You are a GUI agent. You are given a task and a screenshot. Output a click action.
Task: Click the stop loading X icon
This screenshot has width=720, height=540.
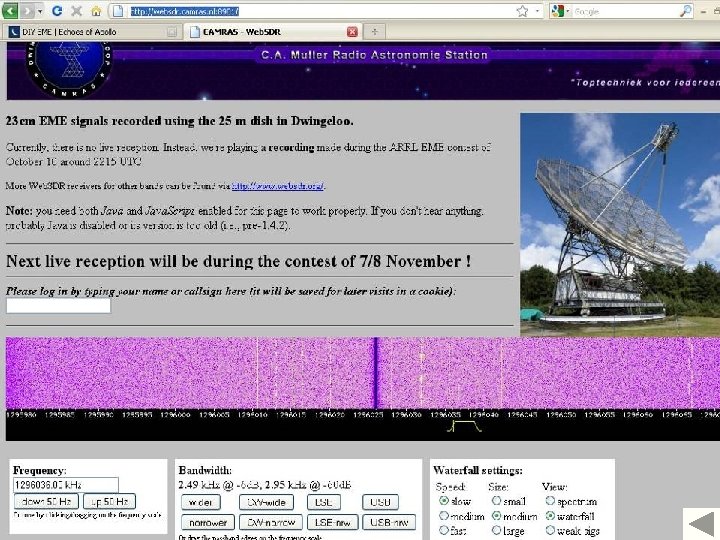click(77, 11)
